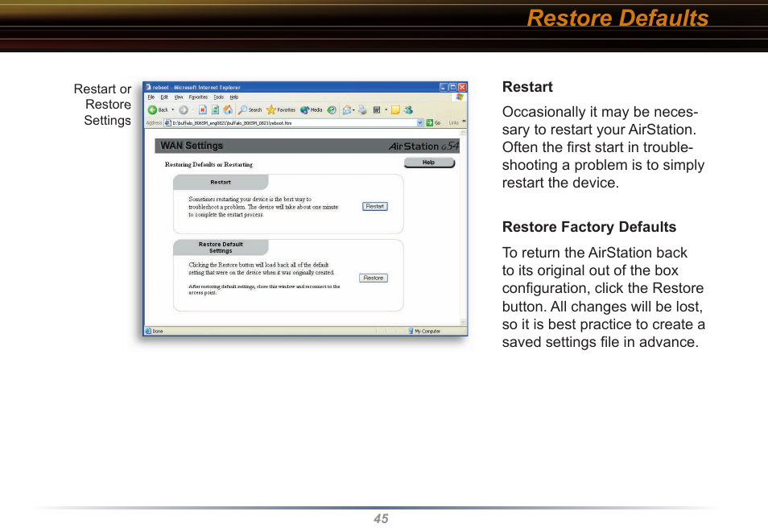
Task: Open the Help menu in menu bar
Action: click(234, 97)
